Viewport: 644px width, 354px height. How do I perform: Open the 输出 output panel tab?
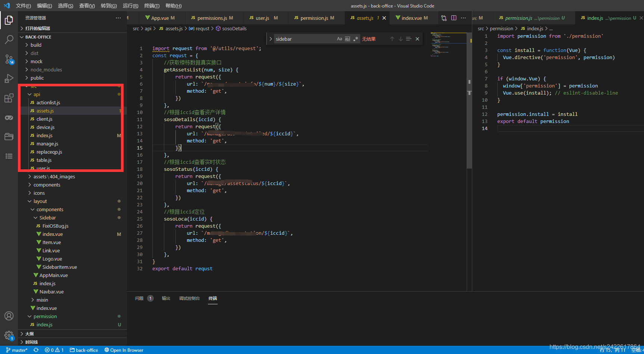click(166, 298)
